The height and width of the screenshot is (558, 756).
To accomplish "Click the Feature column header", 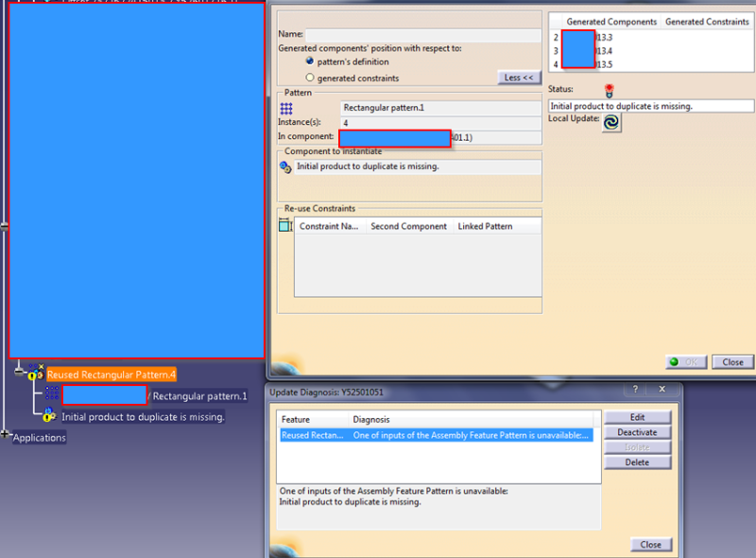I will [313, 420].
